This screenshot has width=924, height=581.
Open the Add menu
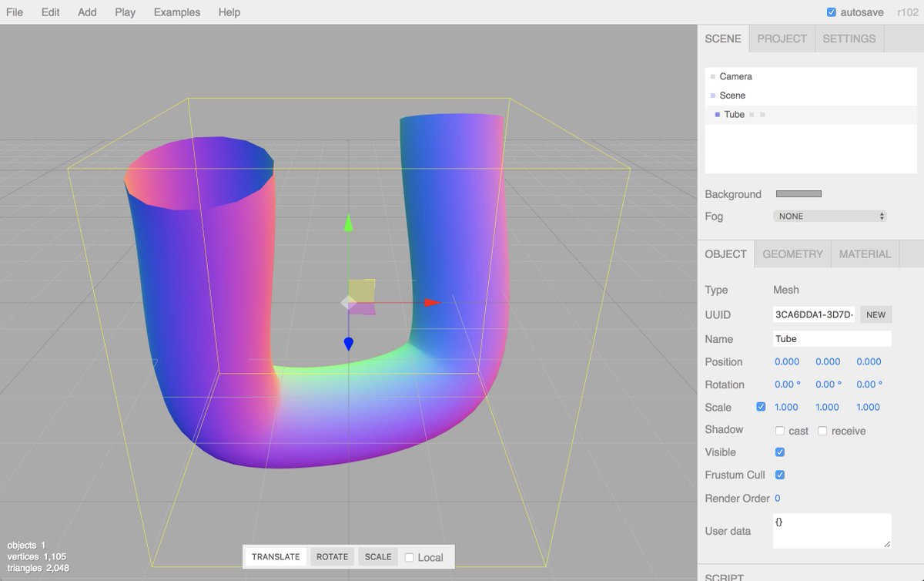point(87,12)
